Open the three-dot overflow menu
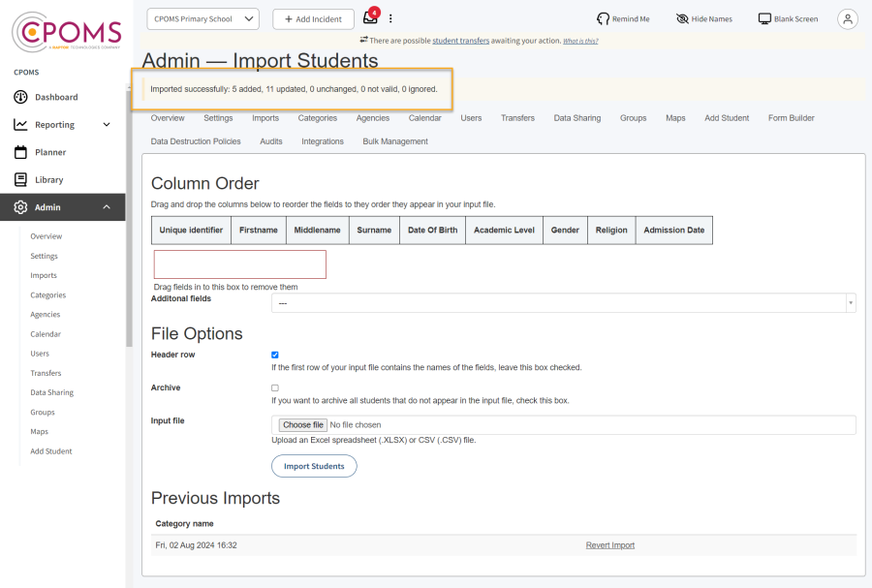The image size is (872, 588). pos(390,17)
